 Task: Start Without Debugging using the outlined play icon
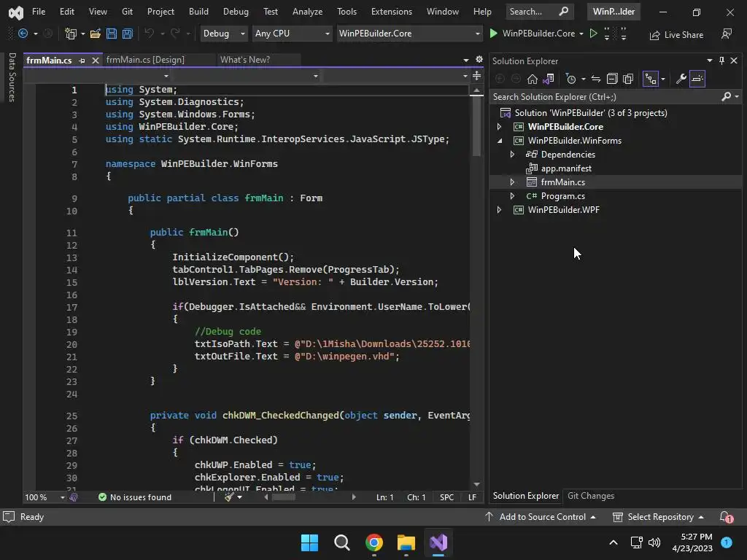593,34
